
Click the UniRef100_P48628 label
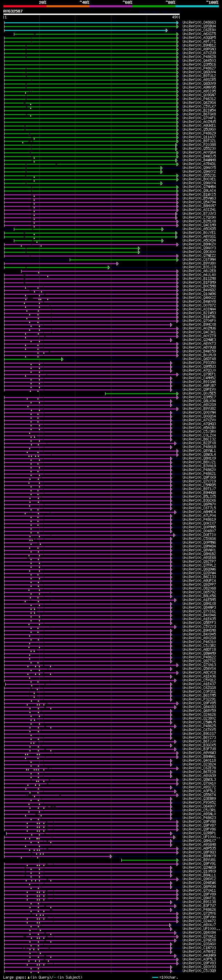(199, 57)
